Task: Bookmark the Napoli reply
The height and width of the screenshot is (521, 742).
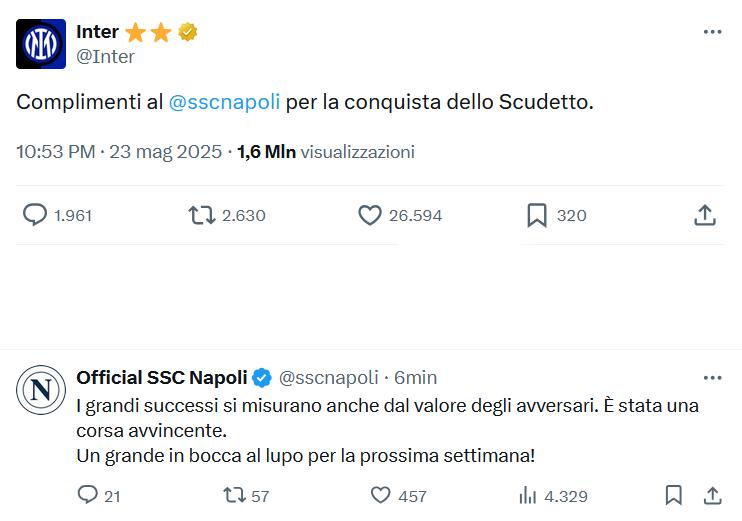Action: (673, 495)
